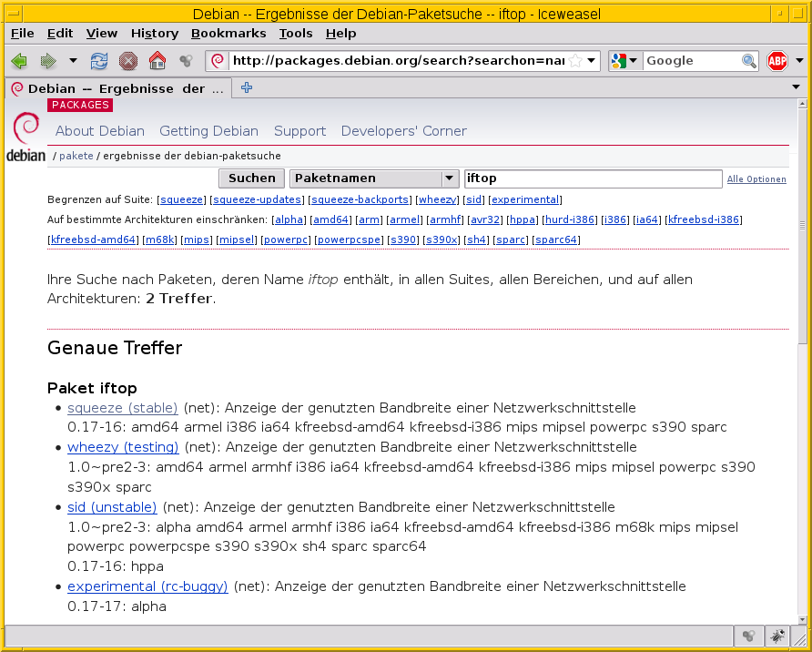Navigate back using the green back arrow

point(18,60)
